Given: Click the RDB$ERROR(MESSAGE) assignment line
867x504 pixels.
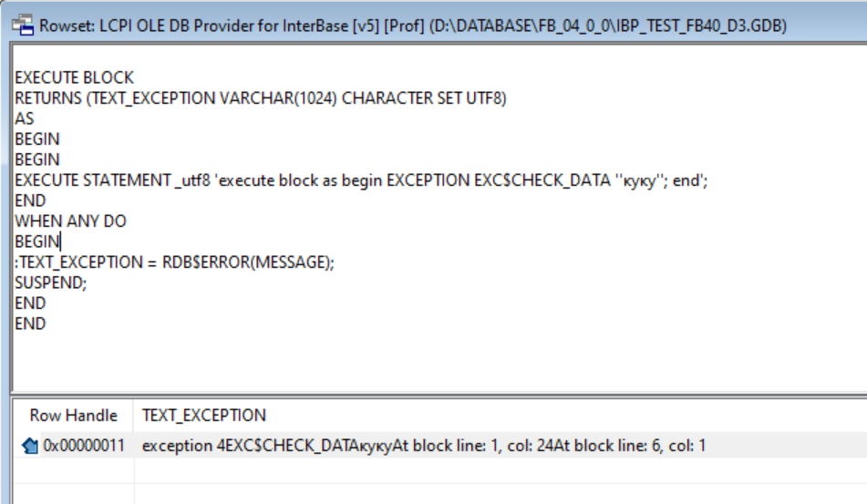Looking at the screenshot, I should [175, 262].
